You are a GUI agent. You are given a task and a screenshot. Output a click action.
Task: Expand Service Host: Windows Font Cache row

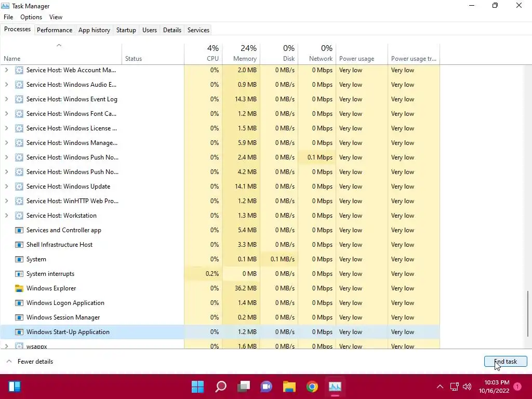[x=6, y=114]
